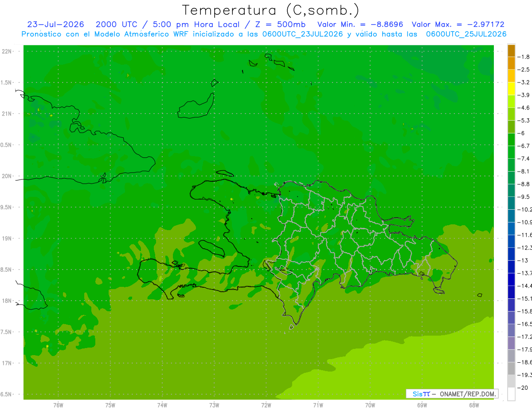This screenshot has width=532, height=411.
Task: Click the 68W longitude axis label
Action: 474,405
